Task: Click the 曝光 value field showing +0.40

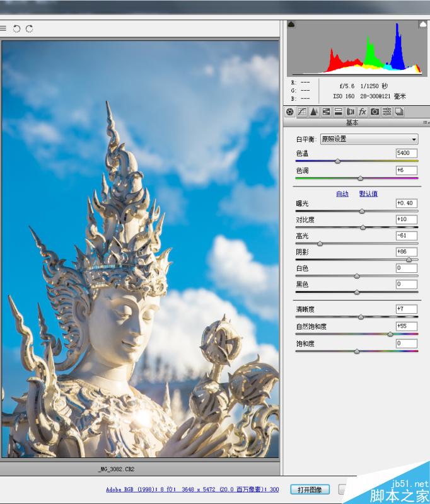Action: click(x=407, y=203)
